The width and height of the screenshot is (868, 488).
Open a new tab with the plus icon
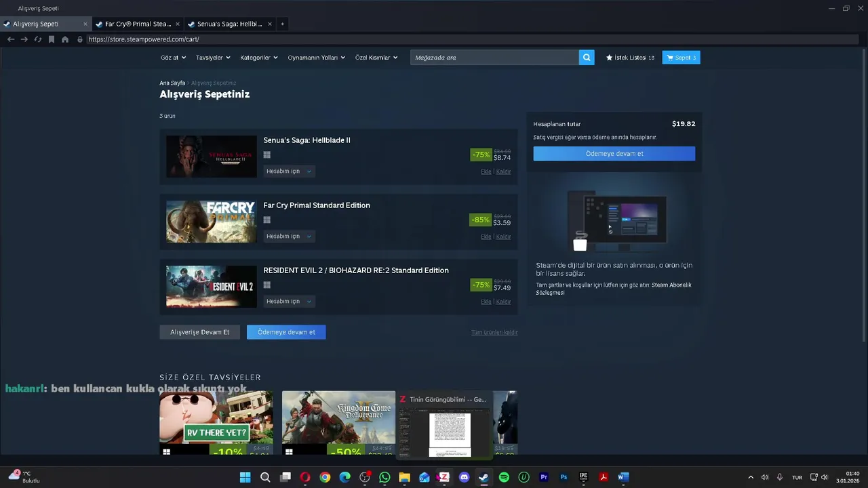pos(283,24)
